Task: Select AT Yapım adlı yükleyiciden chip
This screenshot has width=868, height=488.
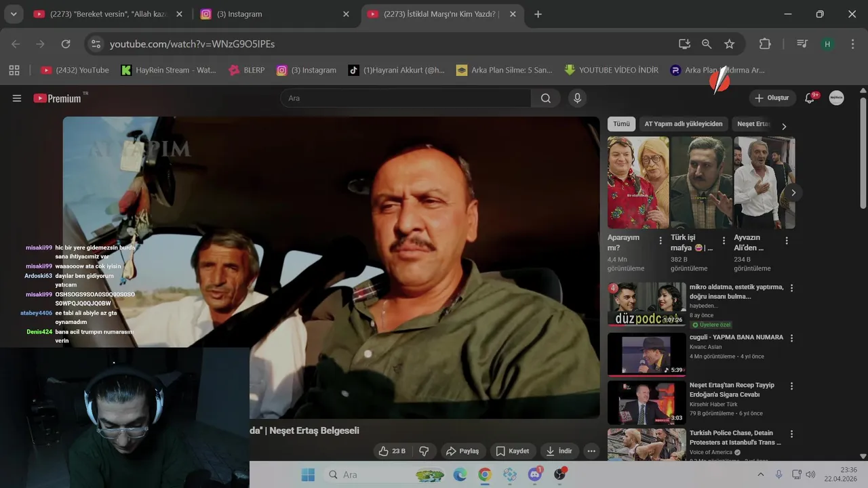Action: click(x=684, y=124)
